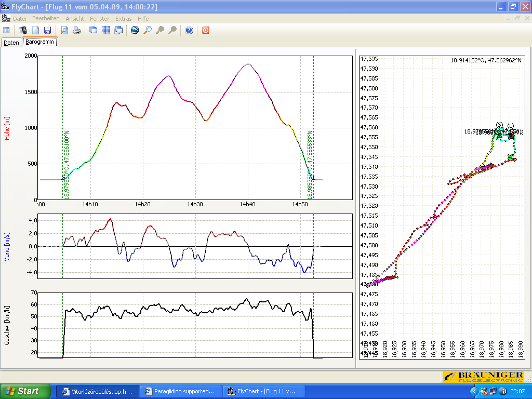Open help via the blue question mark
Screen dimensions: 532x399
pos(189,31)
